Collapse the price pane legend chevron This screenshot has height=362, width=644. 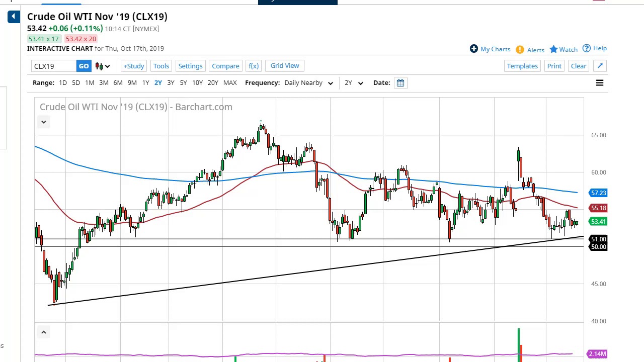pos(43,122)
